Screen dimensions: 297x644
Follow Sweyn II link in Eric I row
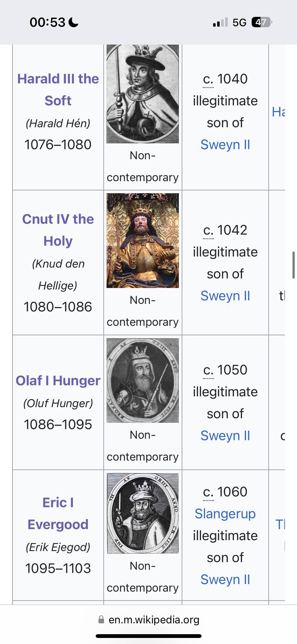[225, 579]
